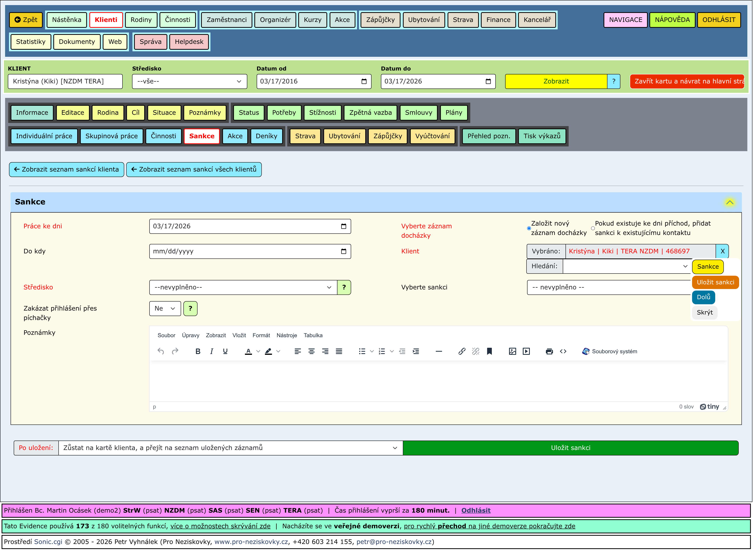Open the text color picker arrow

[258, 351]
